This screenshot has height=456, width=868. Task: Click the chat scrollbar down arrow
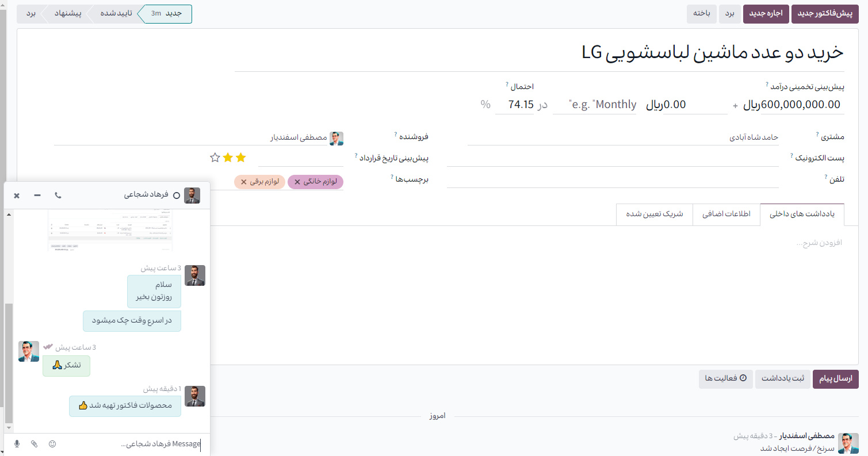(8, 428)
